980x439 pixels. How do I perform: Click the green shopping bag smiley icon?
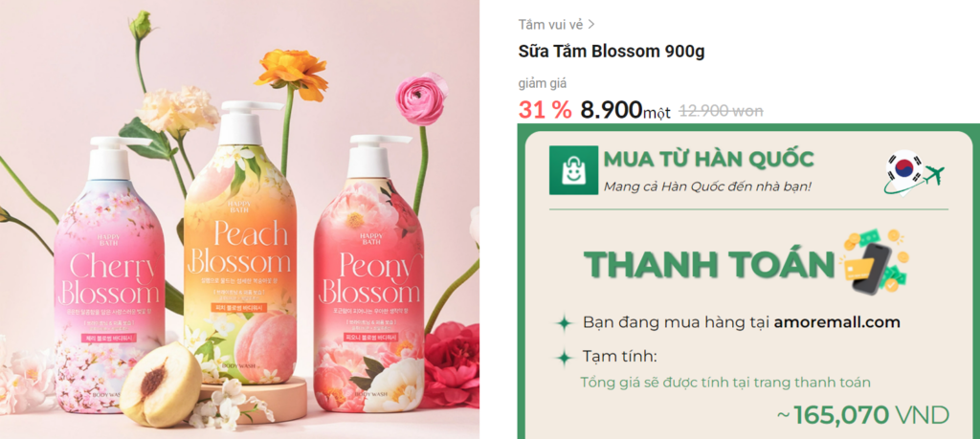coord(573,170)
